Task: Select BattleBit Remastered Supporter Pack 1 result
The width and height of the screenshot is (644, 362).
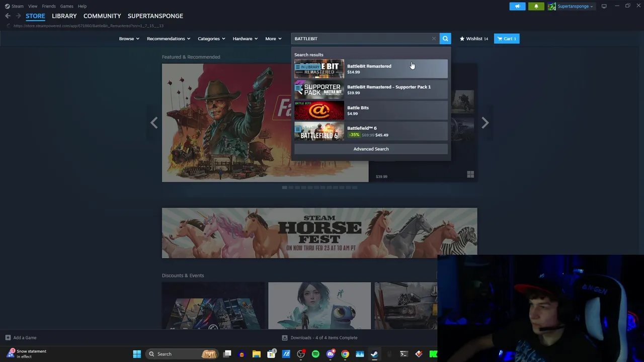Action: coord(371,89)
